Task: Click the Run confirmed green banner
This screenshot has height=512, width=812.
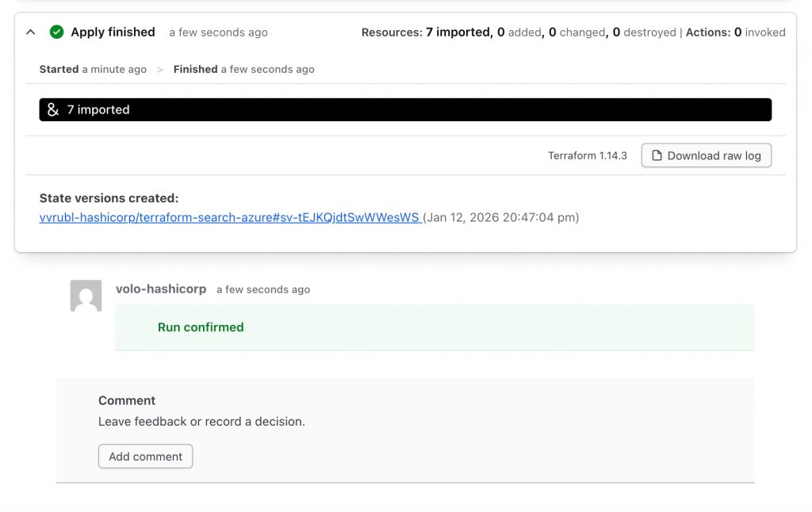Action: [x=435, y=327]
